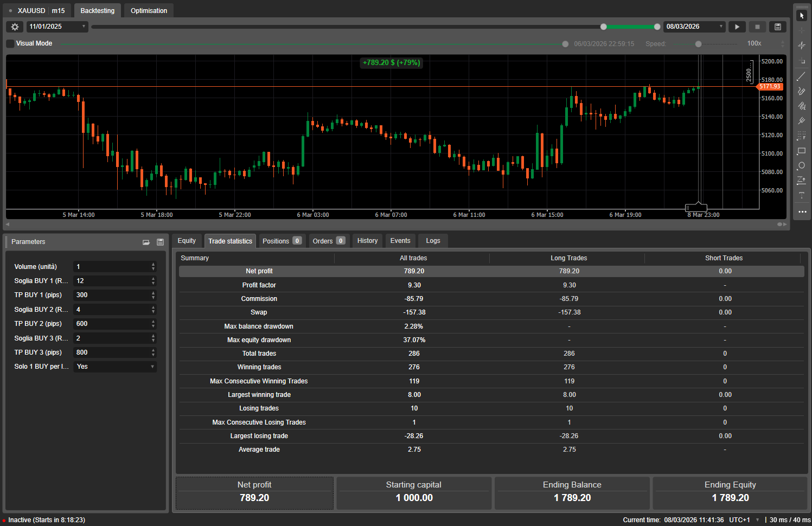Open more drawing tools (three dots)
The width and height of the screenshot is (812, 526).
pyautogui.click(x=802, y=211)
